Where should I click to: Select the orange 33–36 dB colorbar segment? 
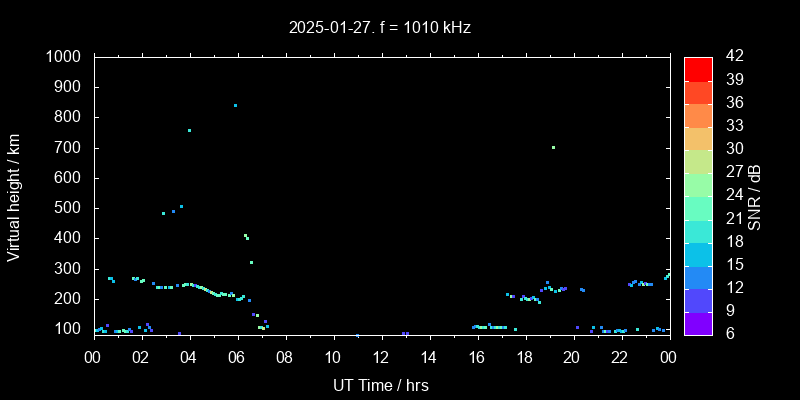(698, 115)
